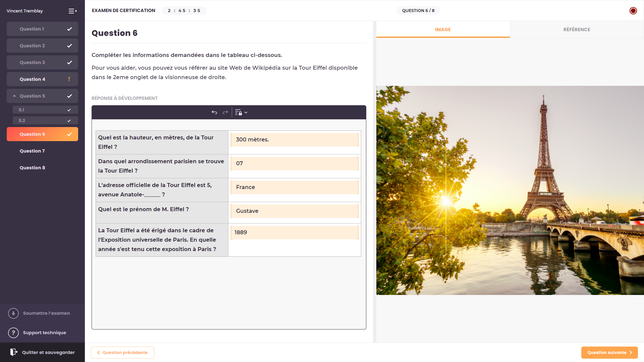The width and height of the screenshot is (644, 362).
Task: Select the IMAGE tab
Action: (x=443, y=29)
